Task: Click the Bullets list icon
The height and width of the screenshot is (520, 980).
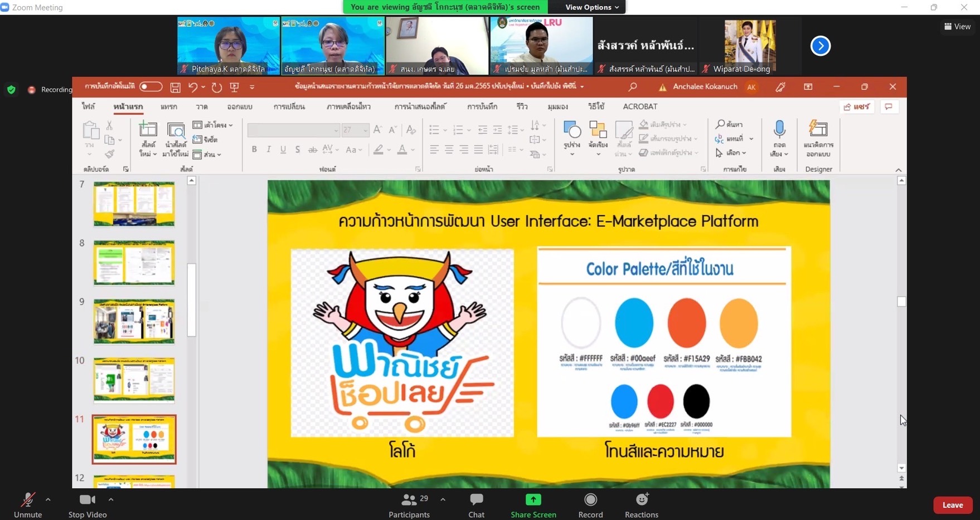Action: coord(434,130)
